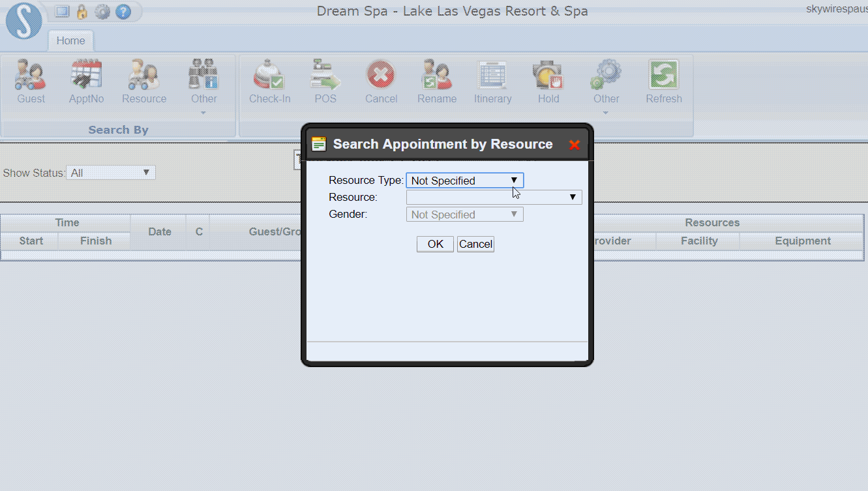Click the Hold icon
Viewport: 868px width, 491px height.
(x=548, y=75)
